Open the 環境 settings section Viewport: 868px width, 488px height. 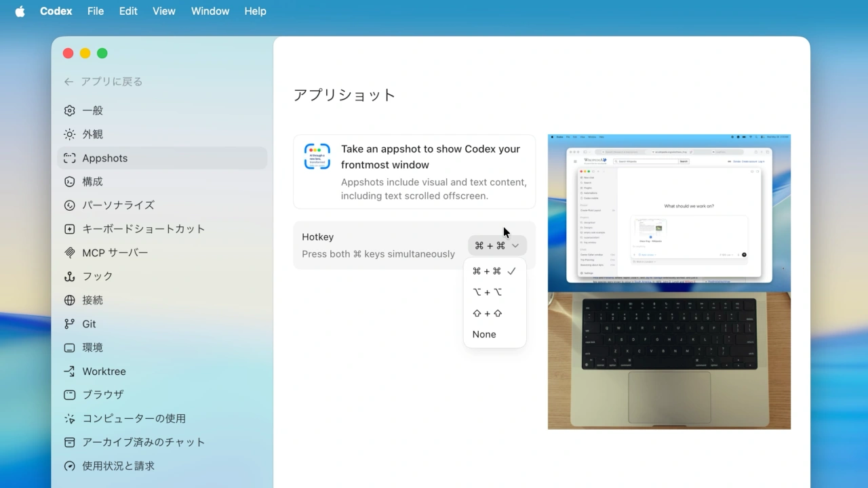coord(162,348)
